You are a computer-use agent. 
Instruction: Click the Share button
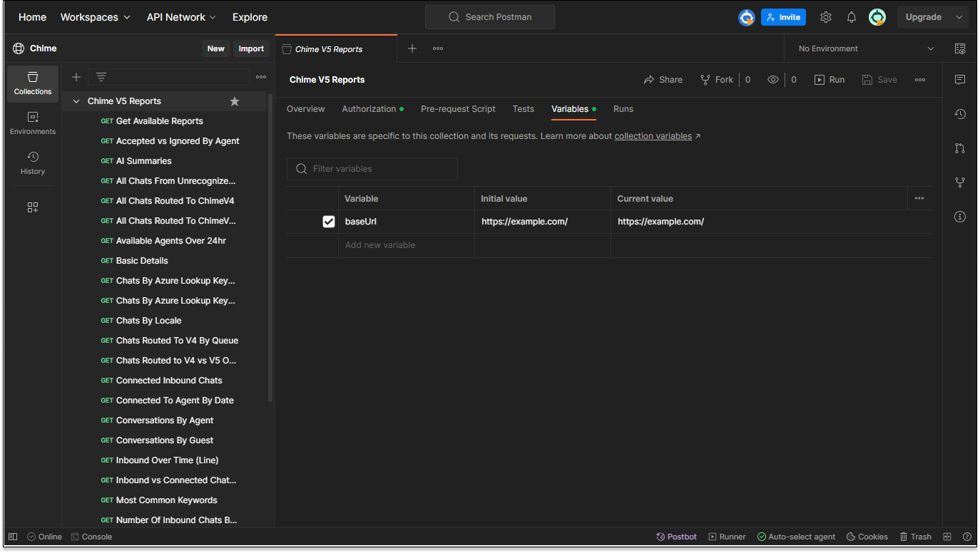point(663,80)
